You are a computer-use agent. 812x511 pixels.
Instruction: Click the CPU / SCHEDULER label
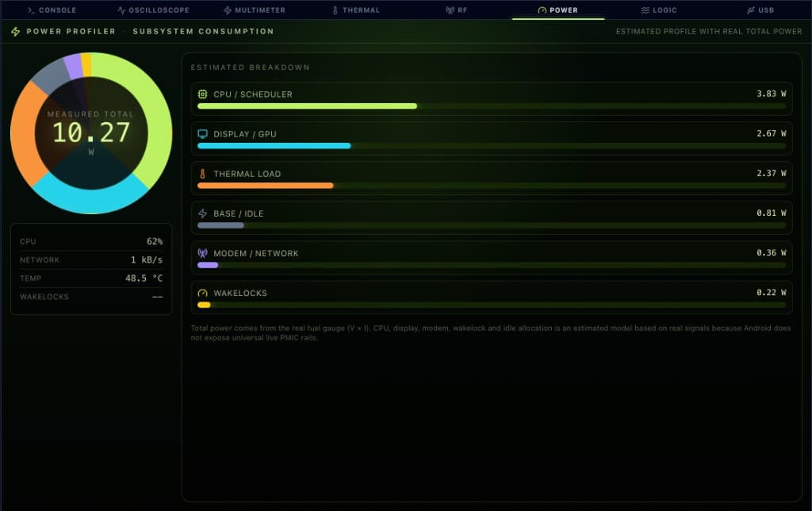(253, 94)
